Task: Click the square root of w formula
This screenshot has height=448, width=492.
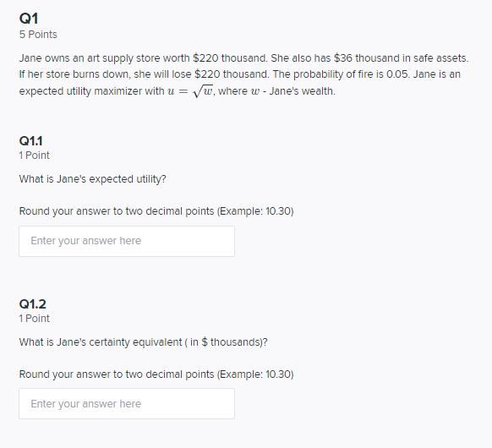Action: click(203, 91)
